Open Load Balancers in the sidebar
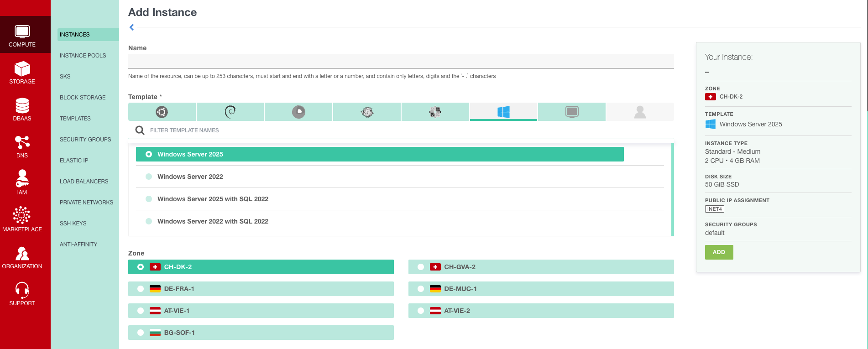868x349 pixels. (x=84, y=182)
